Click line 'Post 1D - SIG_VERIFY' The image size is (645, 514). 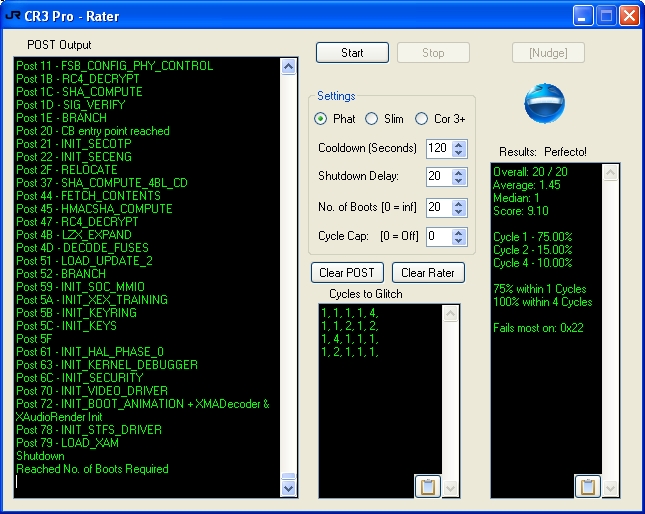[x=71, y=105]
